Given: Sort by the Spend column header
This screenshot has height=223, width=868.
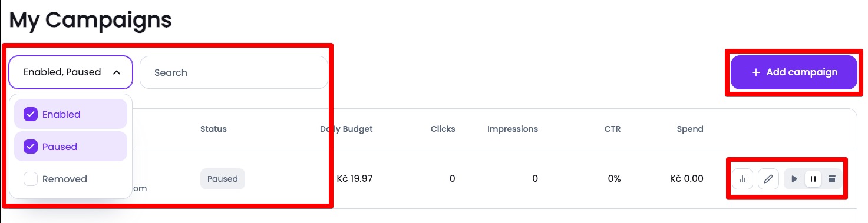Looking at the screenshot, I should [x=690, y=129].
